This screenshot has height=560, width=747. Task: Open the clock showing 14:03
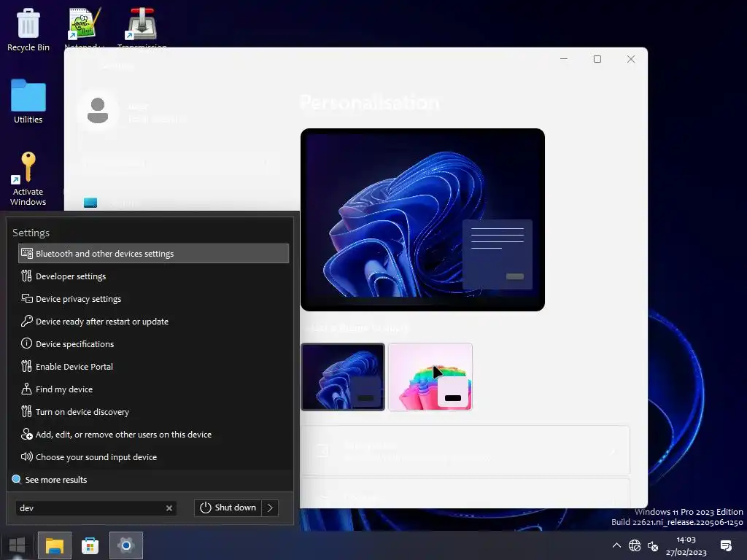[686, 545]
